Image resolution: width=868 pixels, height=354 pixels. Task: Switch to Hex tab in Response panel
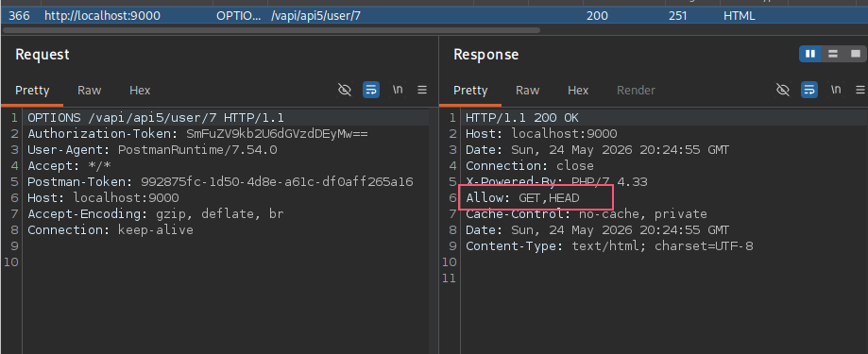tap(578, 91)
